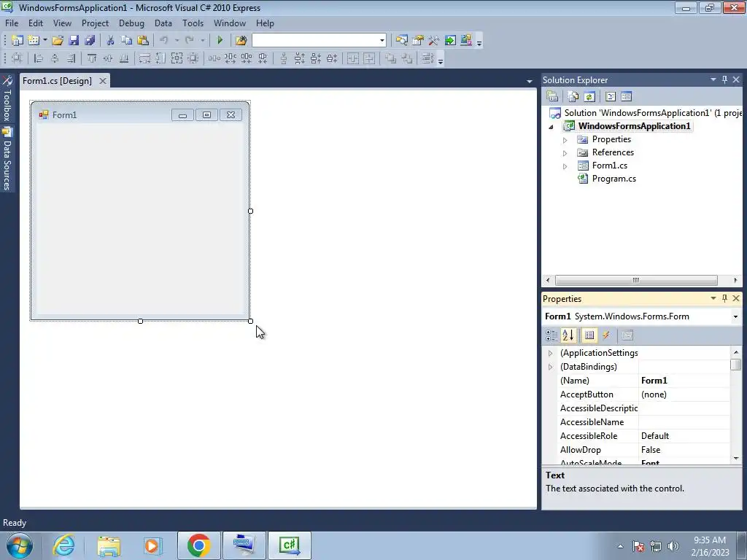Click View Designer icon in Solution Explorer

coord(626,97)
